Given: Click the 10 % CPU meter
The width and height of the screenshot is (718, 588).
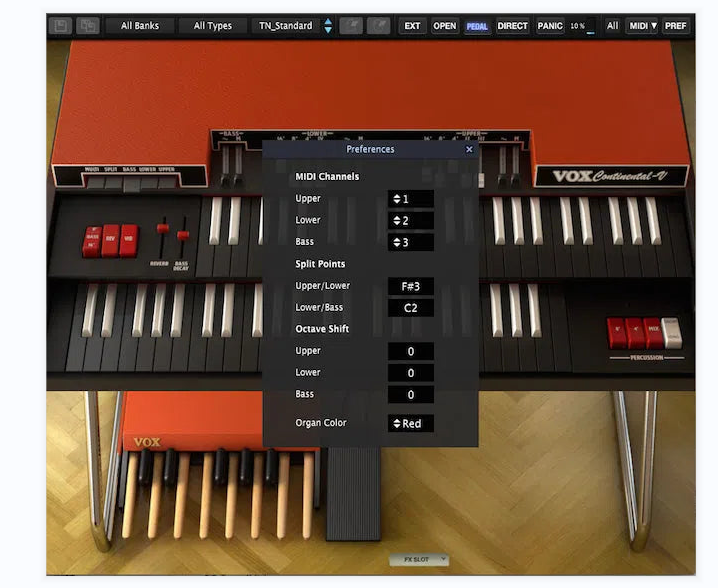Looking at the screenshot, I should tap(582, 26).
